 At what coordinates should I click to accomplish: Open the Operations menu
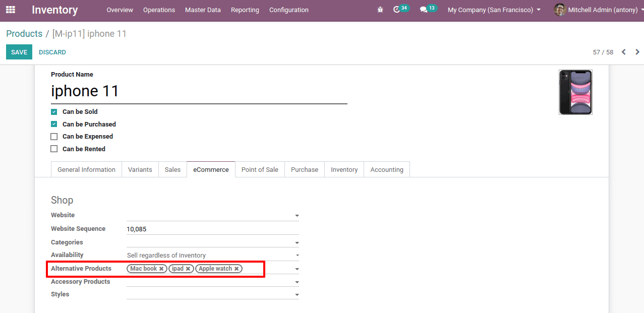(159, 10)
